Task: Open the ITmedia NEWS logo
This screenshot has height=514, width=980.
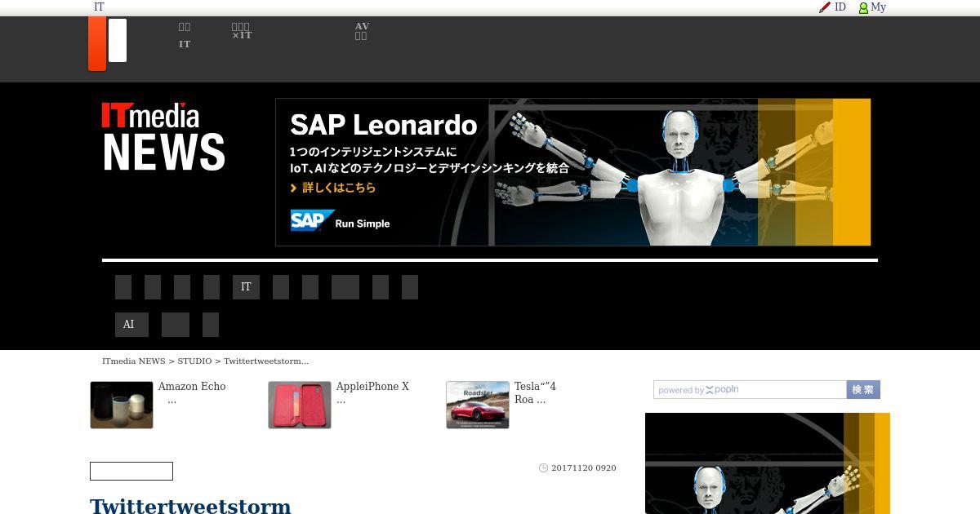Action: pos(163,137)
